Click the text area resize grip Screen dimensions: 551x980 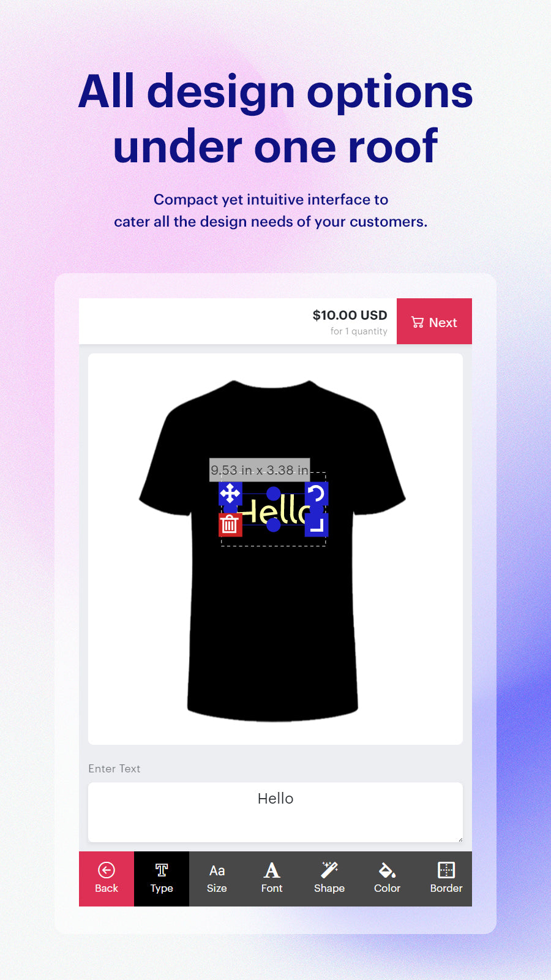tap(460, 839)
